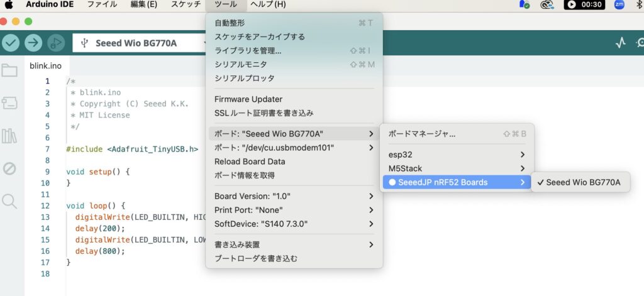Select ブートローダを書き込む
Viewport: 644px width, 296px height.
pyautogui.click(x=294, y=259)
